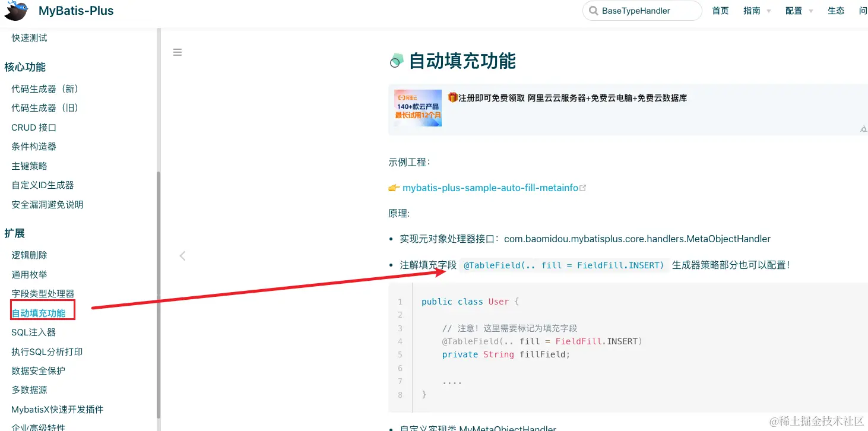Open 主键策略 sidebar entry

pyautogui.click(x=29, y=166)
